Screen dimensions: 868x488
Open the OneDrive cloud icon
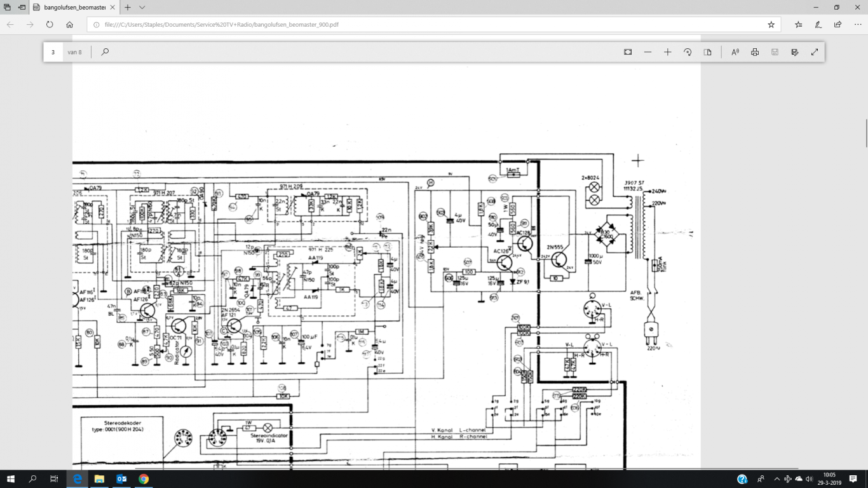[798, 479]
